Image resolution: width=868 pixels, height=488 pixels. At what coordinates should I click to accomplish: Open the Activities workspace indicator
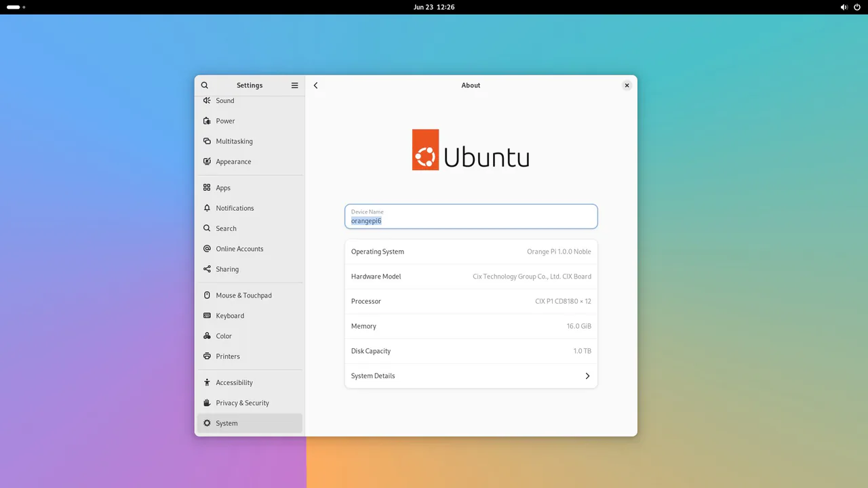pyautogui.click(x=16, y=7)
